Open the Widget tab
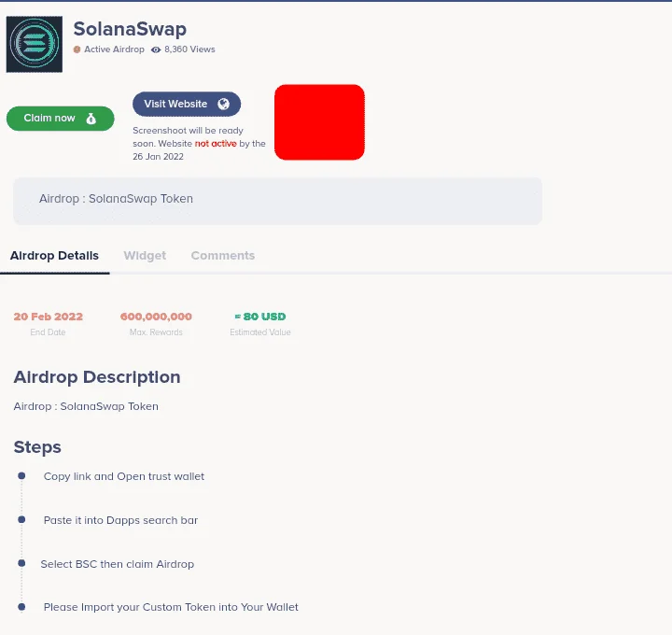 145,256
